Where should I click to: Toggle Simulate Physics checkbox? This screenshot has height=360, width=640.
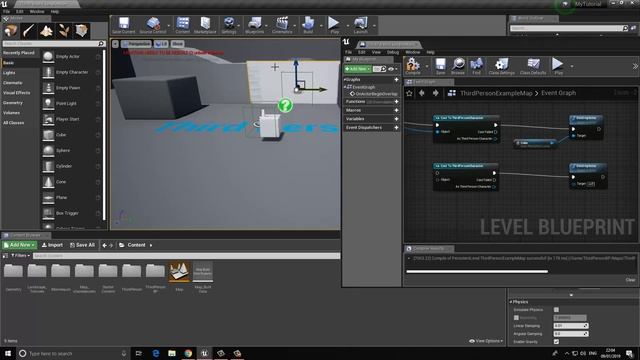556,310
